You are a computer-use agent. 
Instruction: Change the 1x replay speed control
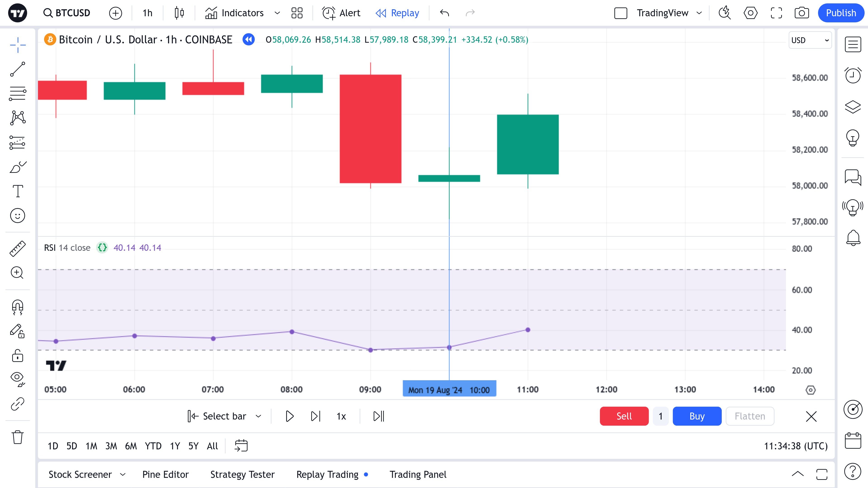click(x=341, y=416)
